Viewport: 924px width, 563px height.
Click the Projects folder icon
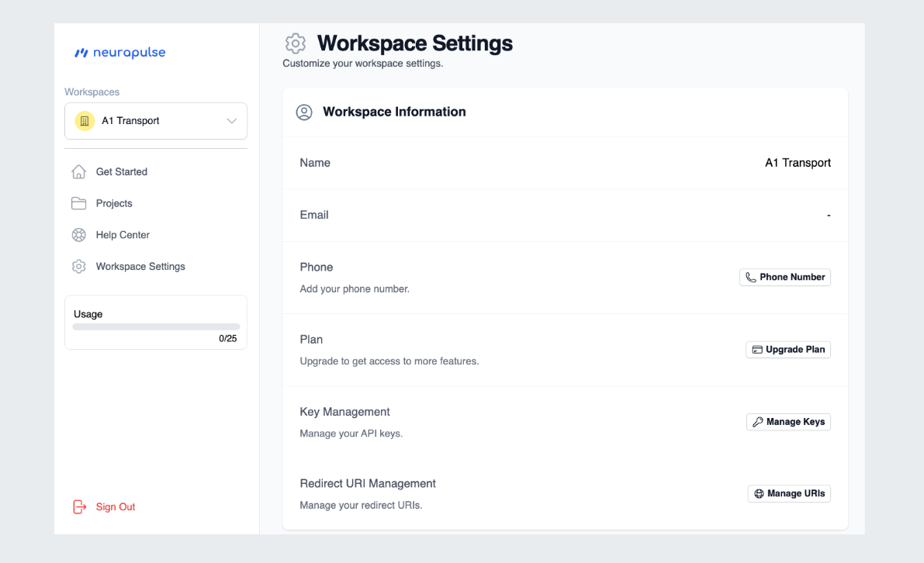(78, 203)
